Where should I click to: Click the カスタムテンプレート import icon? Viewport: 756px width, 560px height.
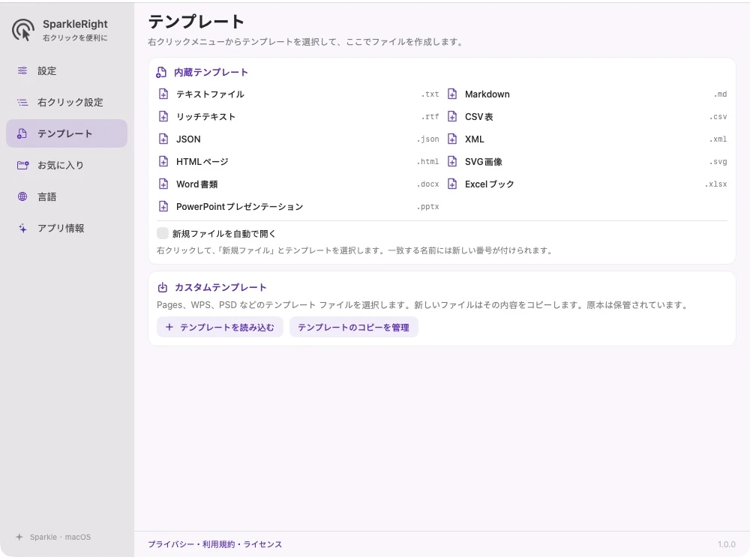tap(163, 287)
